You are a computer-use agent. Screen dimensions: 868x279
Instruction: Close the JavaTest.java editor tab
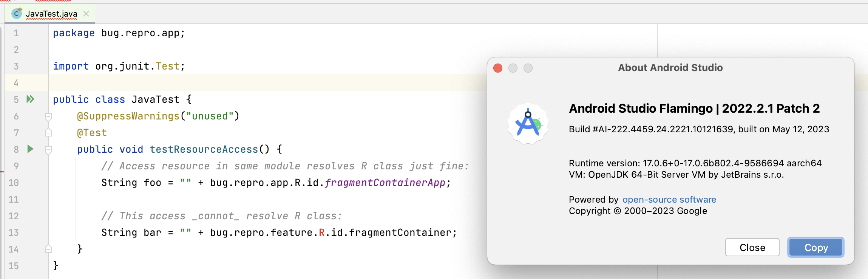click(86, 14)
